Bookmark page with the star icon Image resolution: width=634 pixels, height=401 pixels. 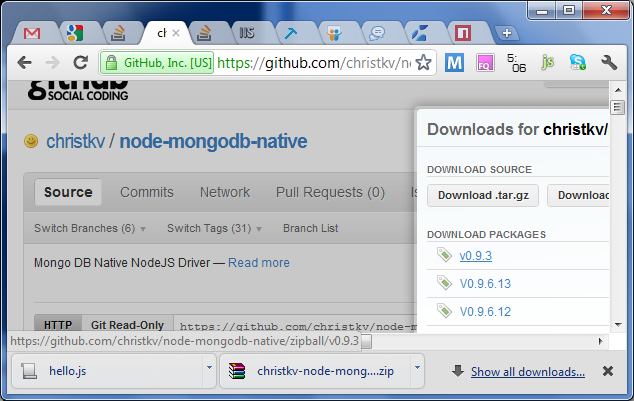coord(423,63)
